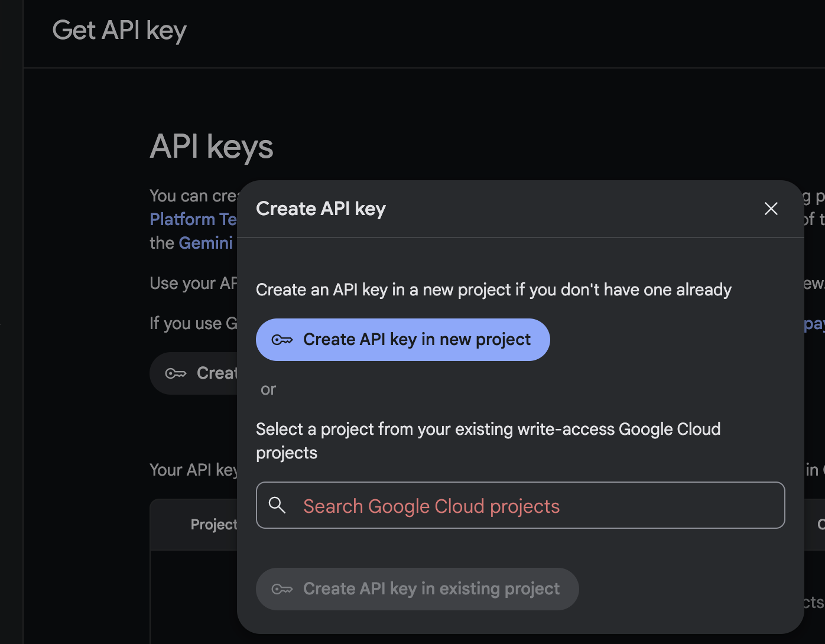Open the Gemini link in description
Screen dimensions: 825x644
click(206, 243)
